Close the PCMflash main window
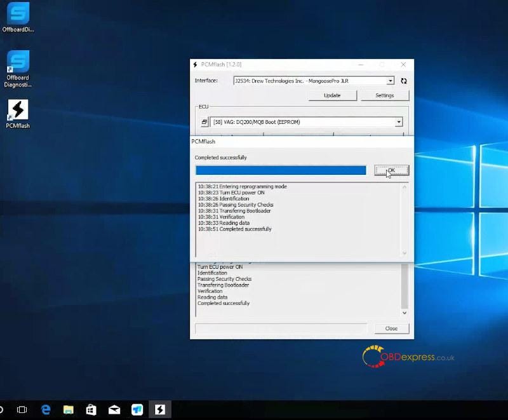Viewport: 508px width, 420px height. click(x=403, y=64)
